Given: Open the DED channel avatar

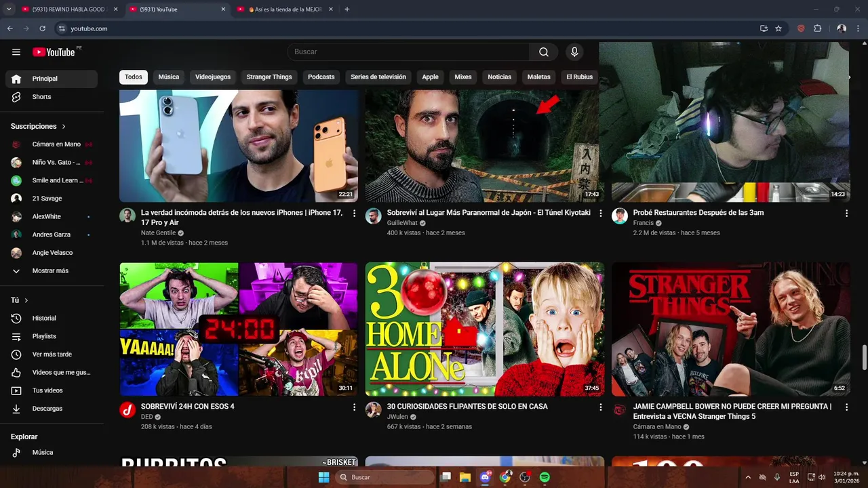Looking at the screenshot, I should tap(127, 409).
